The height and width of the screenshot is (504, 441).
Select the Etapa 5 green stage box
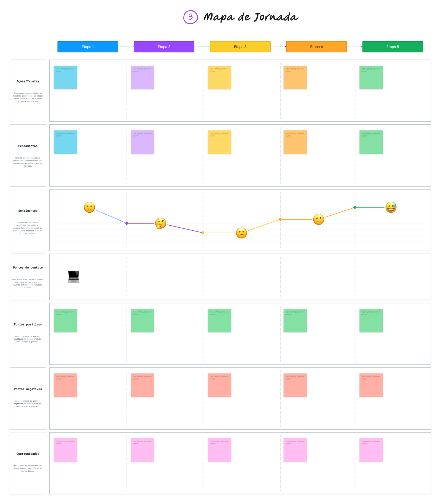392,47
